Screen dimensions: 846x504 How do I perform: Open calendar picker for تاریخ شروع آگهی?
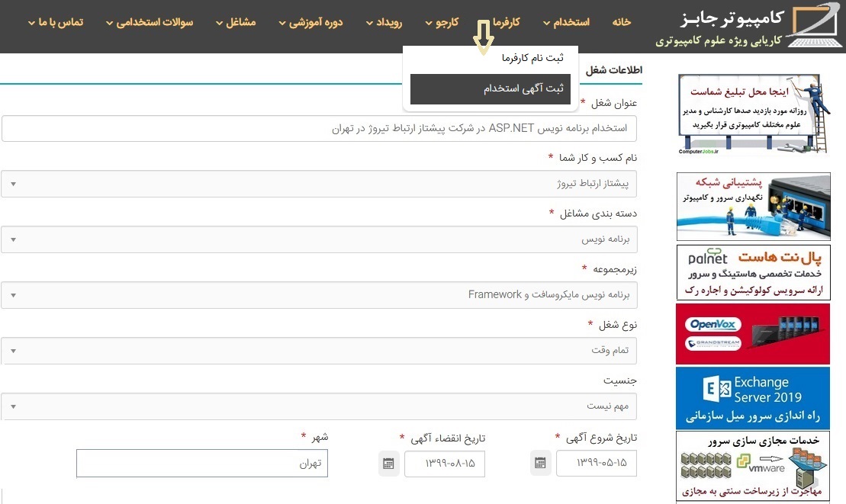540,463
